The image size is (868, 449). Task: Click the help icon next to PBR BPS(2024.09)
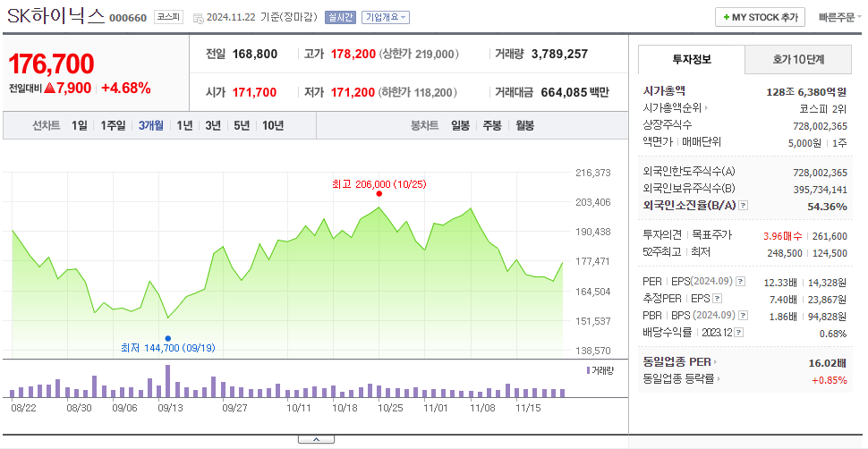744,315
